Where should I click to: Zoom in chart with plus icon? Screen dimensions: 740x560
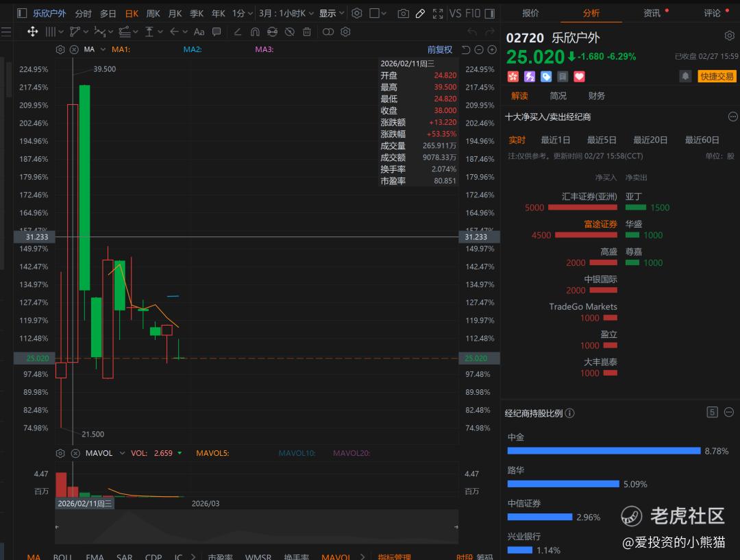coord(492,49)
